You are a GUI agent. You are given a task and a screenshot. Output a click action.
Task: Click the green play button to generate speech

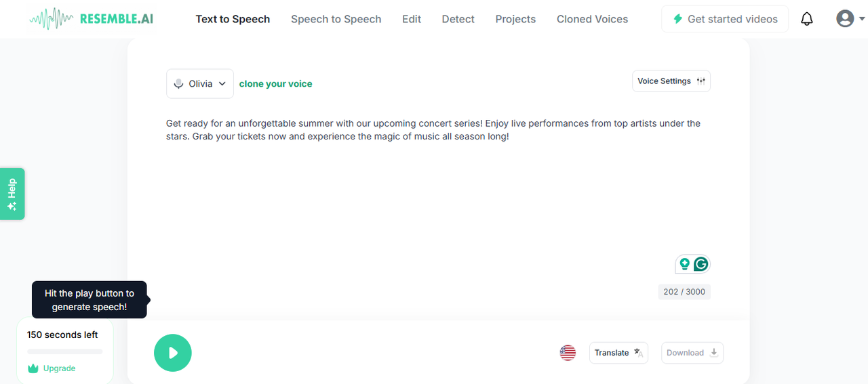tap(173, 353)
